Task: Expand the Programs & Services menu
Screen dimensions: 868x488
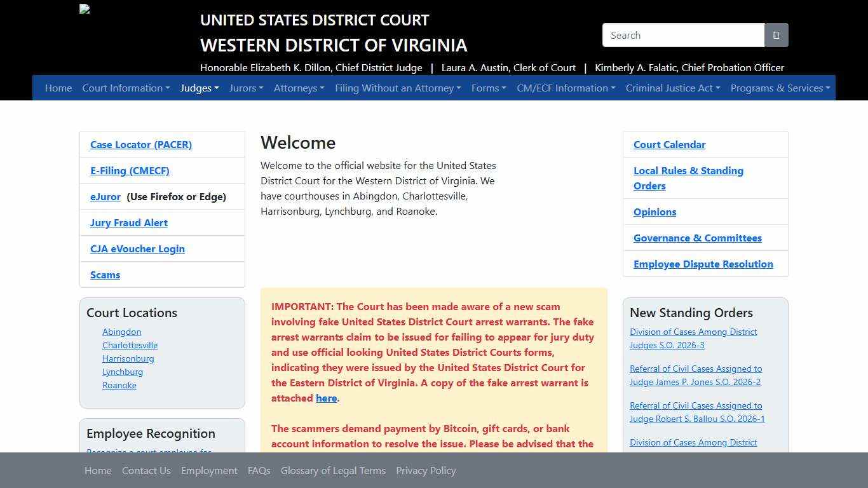Action: 780,88
